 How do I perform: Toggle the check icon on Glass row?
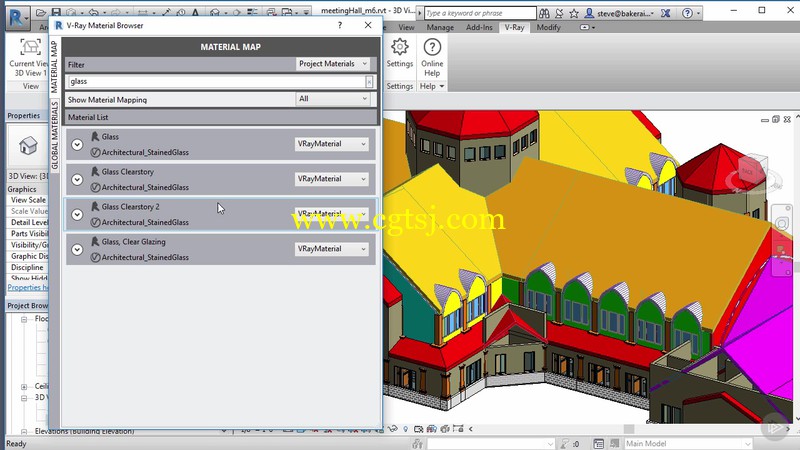point(95,153)
